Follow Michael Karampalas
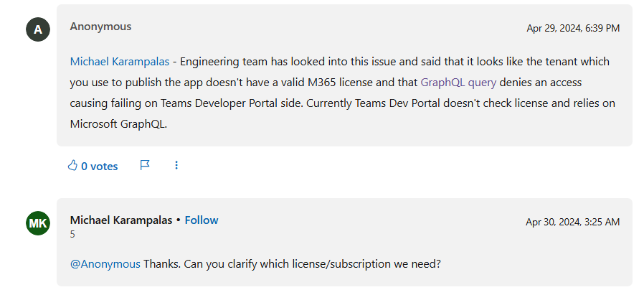Screen dimensions: 644x295 (x=202, y=220)
